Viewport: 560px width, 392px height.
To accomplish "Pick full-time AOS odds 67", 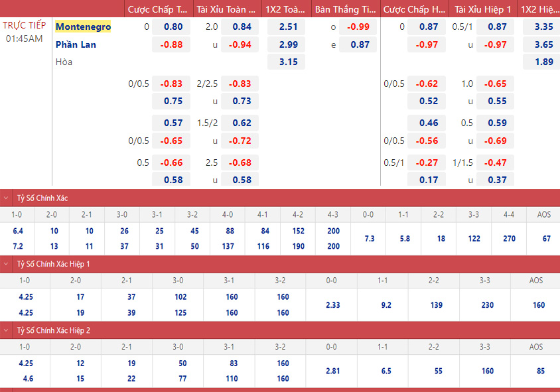I will [x=546, y=239].
